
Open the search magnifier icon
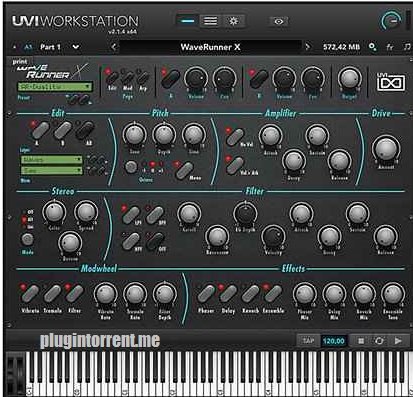point(373,47)
